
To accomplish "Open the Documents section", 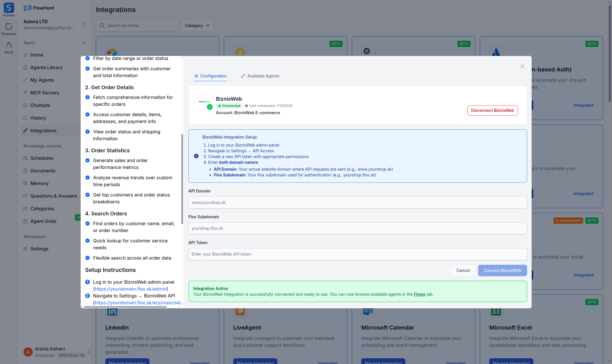I will point(43,171).
